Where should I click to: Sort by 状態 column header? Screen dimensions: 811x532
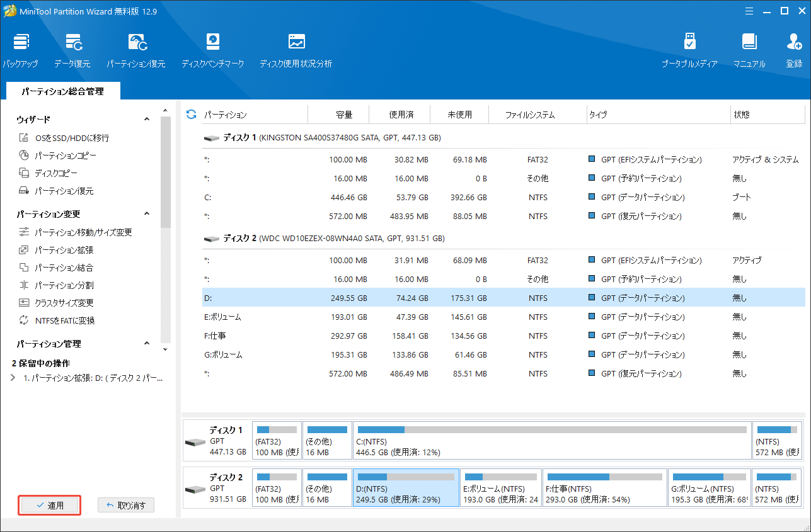tap(768, 115)
